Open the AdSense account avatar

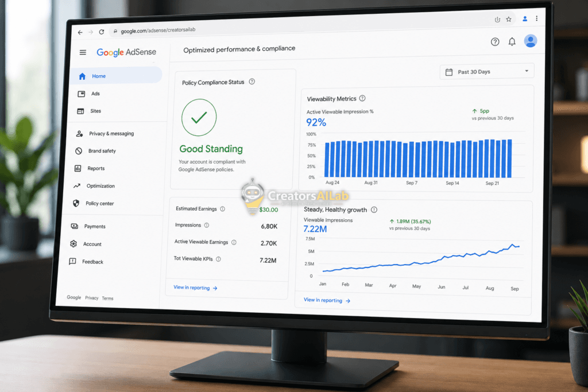click(530, 41)
